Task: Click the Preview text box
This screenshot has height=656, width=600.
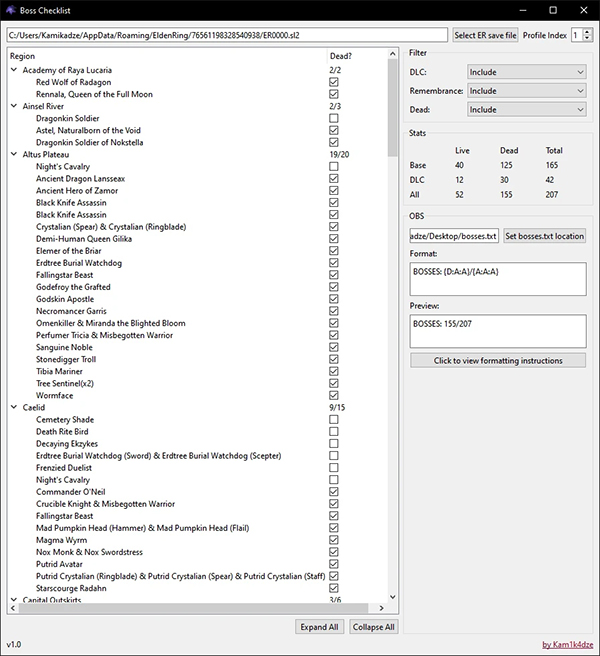Action: [498, 331]
